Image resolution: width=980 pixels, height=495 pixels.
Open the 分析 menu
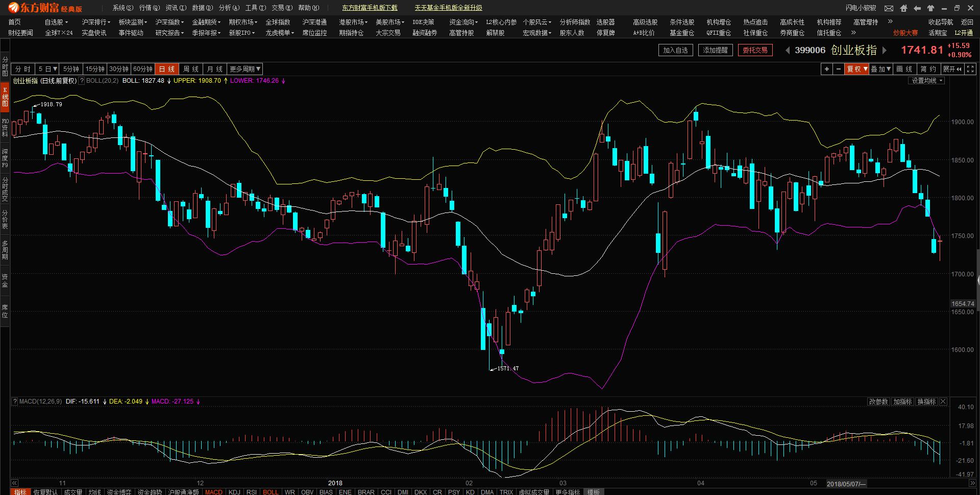[229, 8]
